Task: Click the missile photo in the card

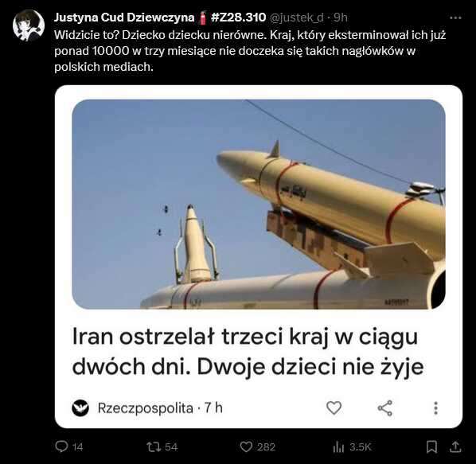Action: click(259, 205)
